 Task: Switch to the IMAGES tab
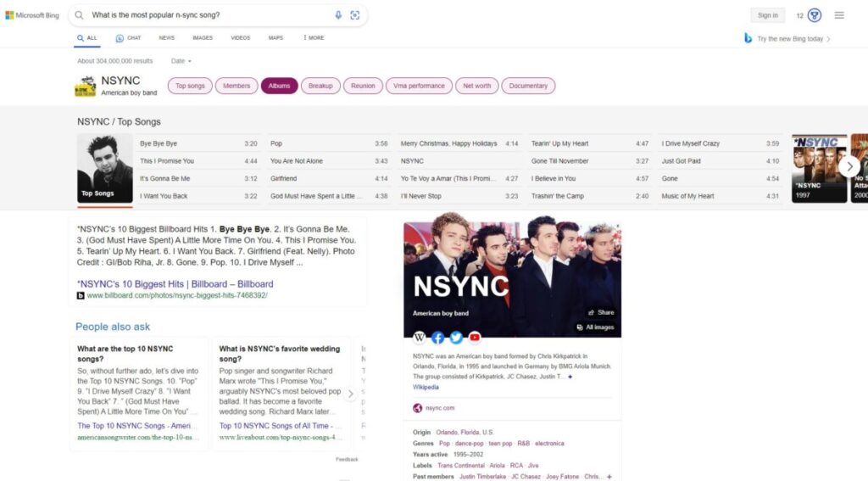pos(203,37)
